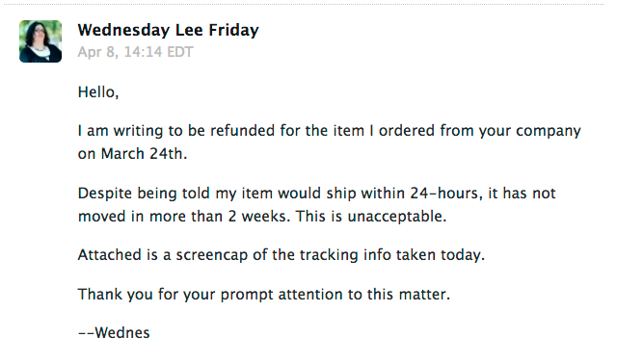
Task: Click the line starting "moved in more"
Action: pos(262,217)
